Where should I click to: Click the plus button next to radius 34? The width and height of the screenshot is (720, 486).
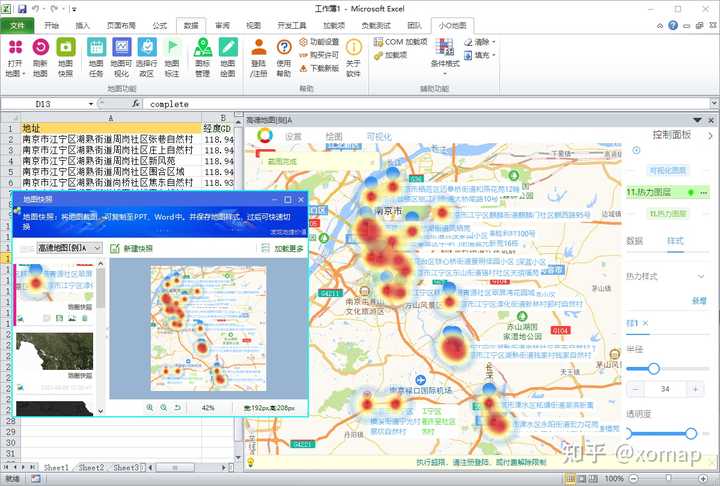point(696,389)
